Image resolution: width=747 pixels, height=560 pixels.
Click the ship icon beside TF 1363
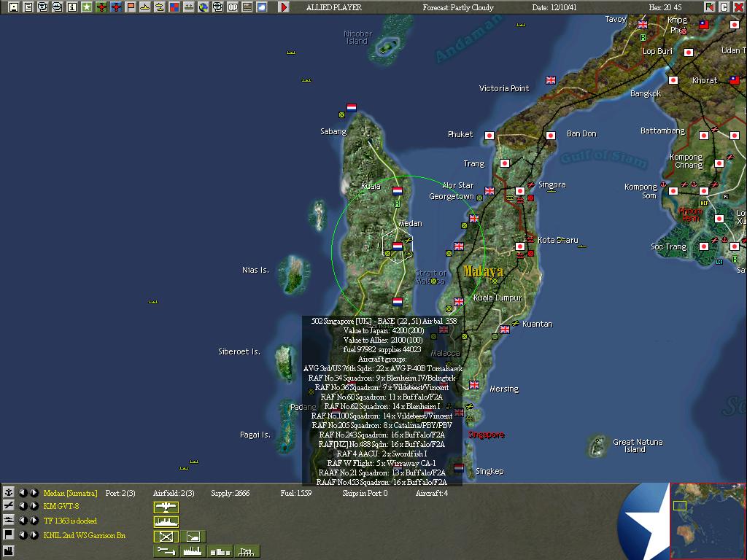(x=9, y=520)
